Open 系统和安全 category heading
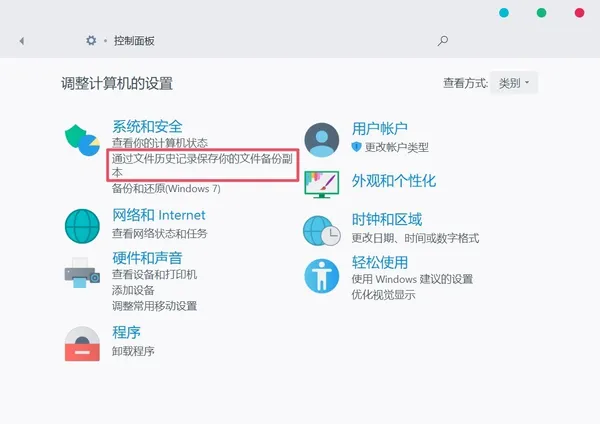This screenshot has height=424, width=600. pyautogui.click(x=147, y=126)
